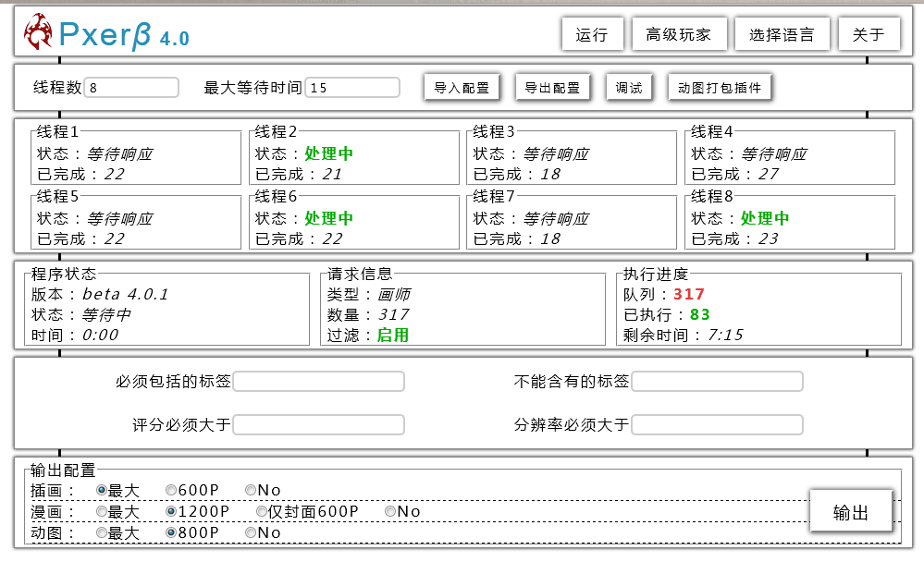
Task: Select 仅封面600P for 漫画
Action: (x=262, y=511)
